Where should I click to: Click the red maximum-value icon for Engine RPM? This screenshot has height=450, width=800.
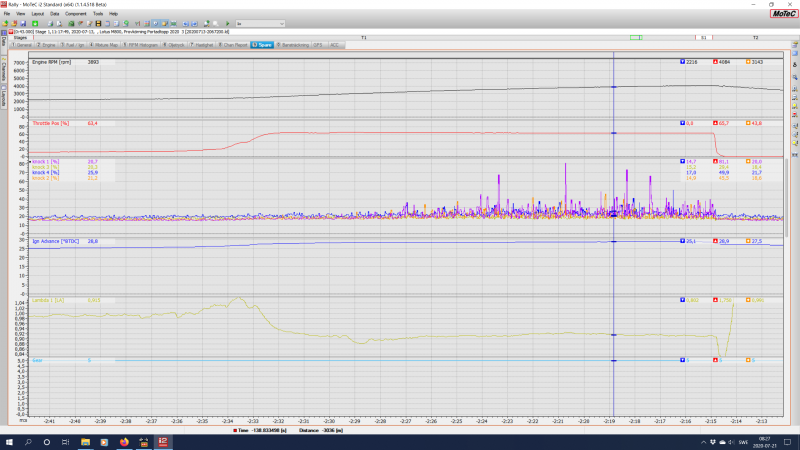tap(715, 62)
